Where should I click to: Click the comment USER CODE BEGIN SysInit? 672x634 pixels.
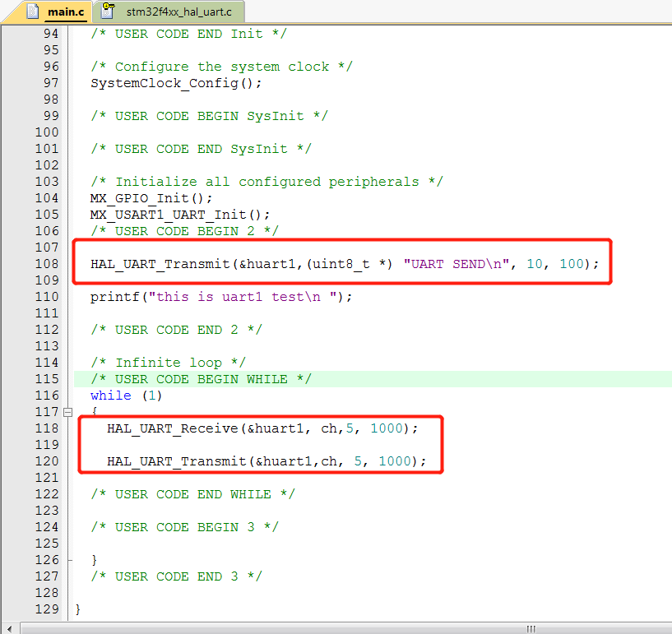(x=209, y=116)
